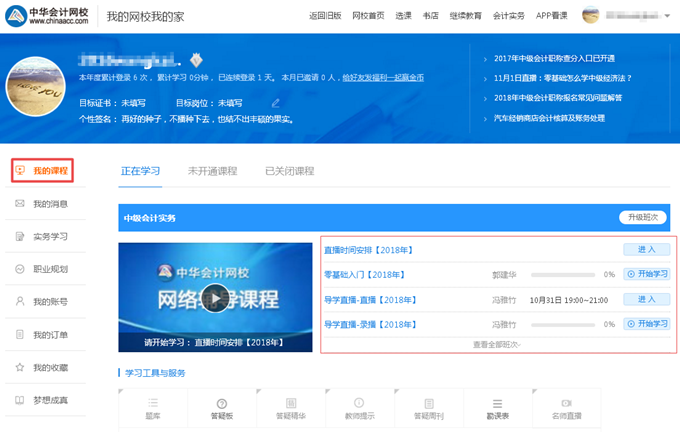Open APP看课 in top navigation
This screenshot has width=680, height=432.
[x=552, y=16]
